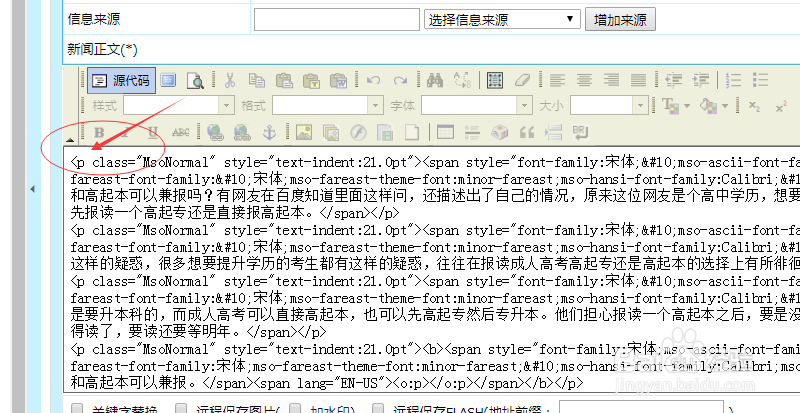800x413 pixels.
Task: Check the 远程保存FLASH checkbox
Action: click(x=378, y=408)
